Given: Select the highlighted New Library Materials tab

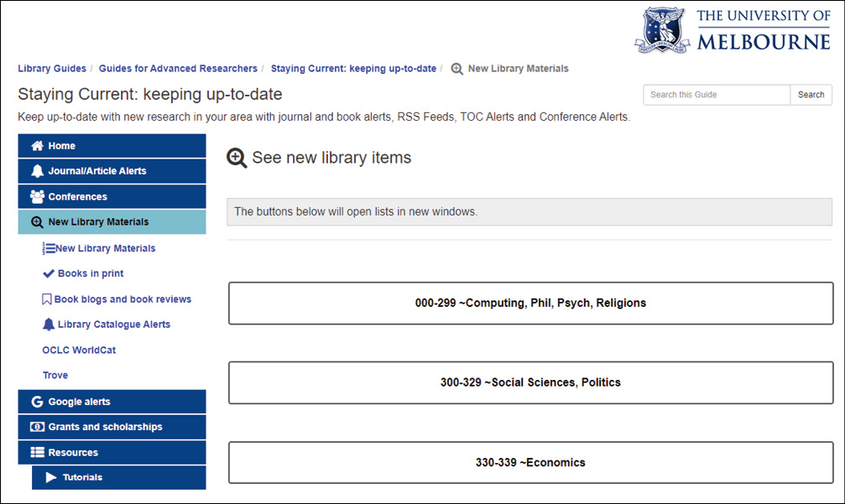Looking at the screenshot, I should [112, 222].
